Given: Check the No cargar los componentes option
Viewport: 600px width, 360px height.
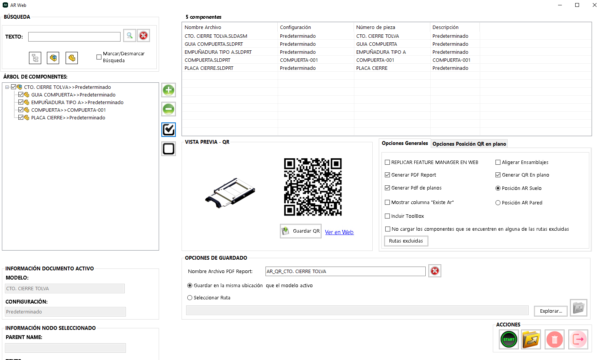Looking at the screenshot, I should click(x=387, y=229).
